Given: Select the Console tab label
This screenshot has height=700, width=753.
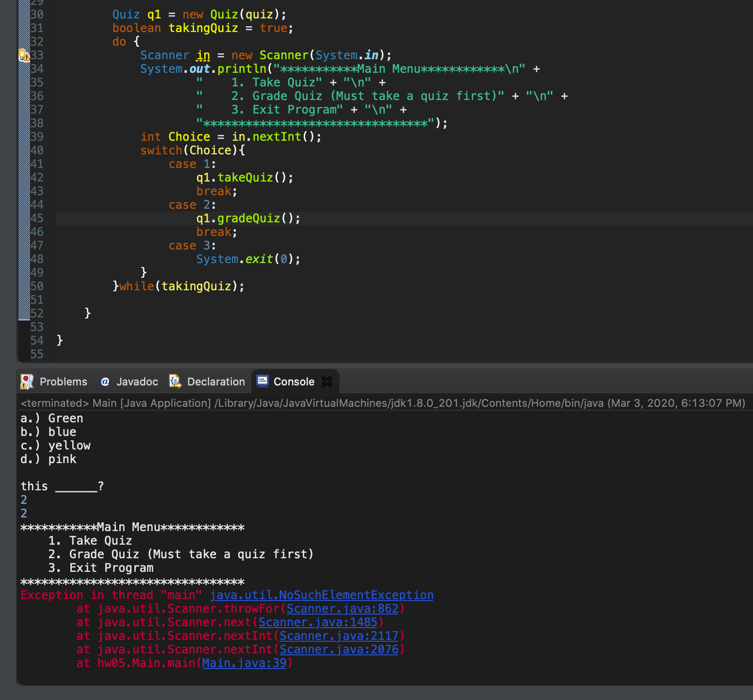Looking at the screenshot, I should [294, 382].
